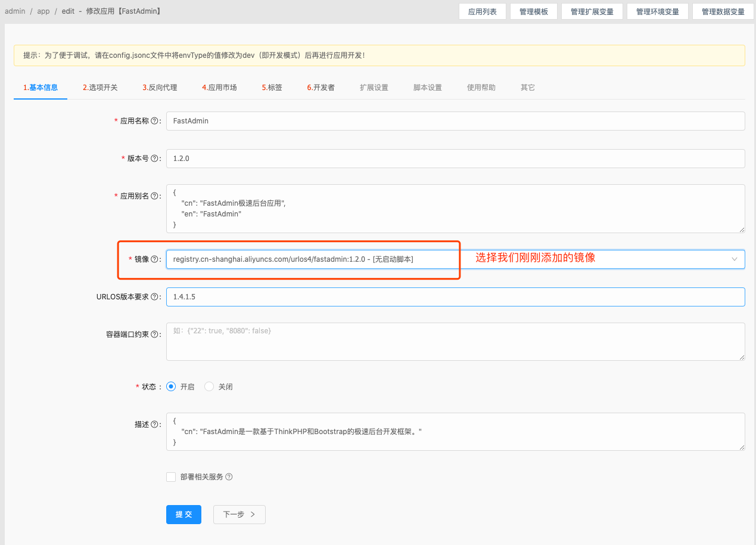Image resolution: width=756 pixels, height=545 pixels.
Task: Expand the image dropdown chevron on the right
Action: tap(733, 259)
